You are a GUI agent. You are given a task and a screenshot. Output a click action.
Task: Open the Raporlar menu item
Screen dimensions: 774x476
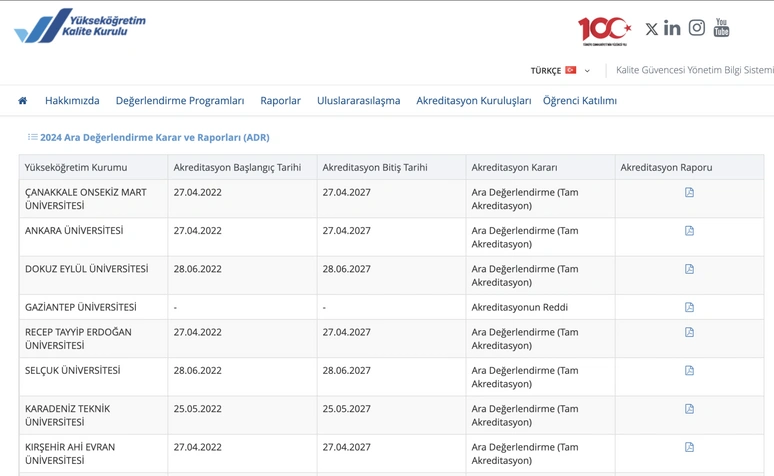pos(280,101)
